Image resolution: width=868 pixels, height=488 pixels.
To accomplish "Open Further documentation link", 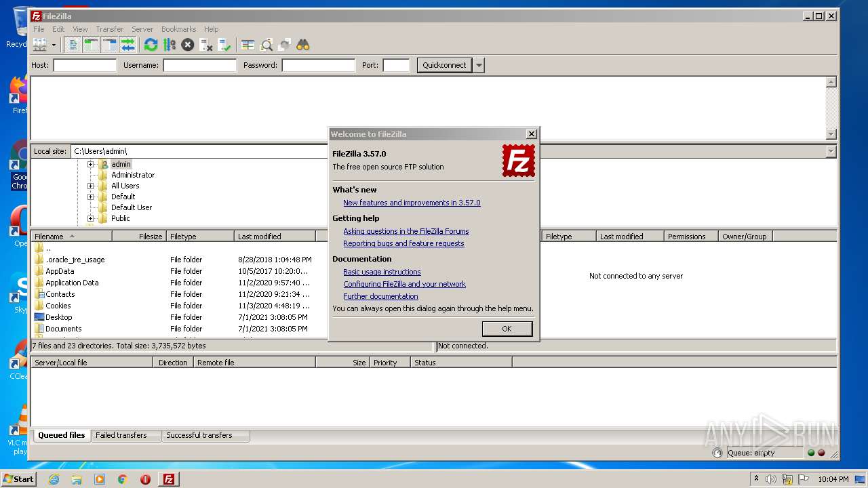I will pos(380,296).
